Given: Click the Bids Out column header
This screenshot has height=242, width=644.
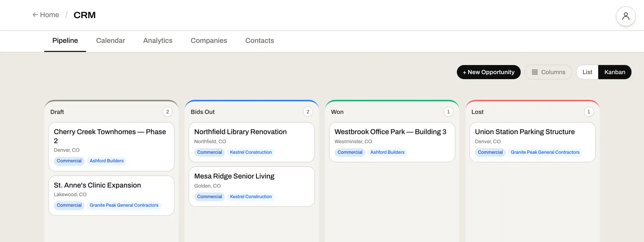Looking at the screenshot, I should [202, 112].
